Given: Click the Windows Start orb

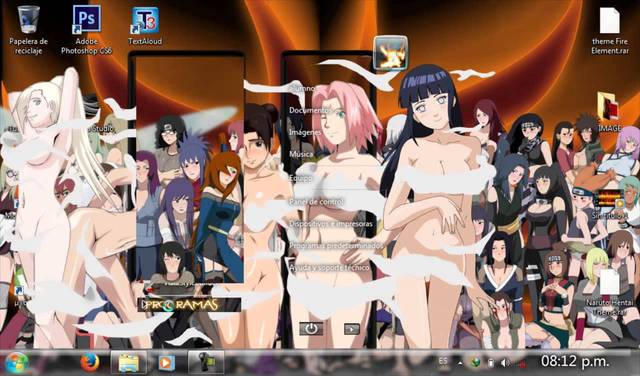Looking at the screenshot, I should point(16,362).
